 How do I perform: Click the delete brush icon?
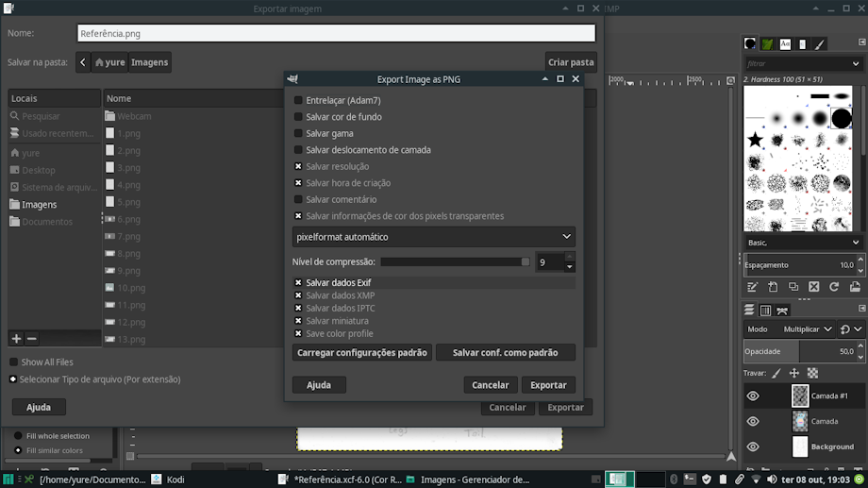(x=813, y=287)
